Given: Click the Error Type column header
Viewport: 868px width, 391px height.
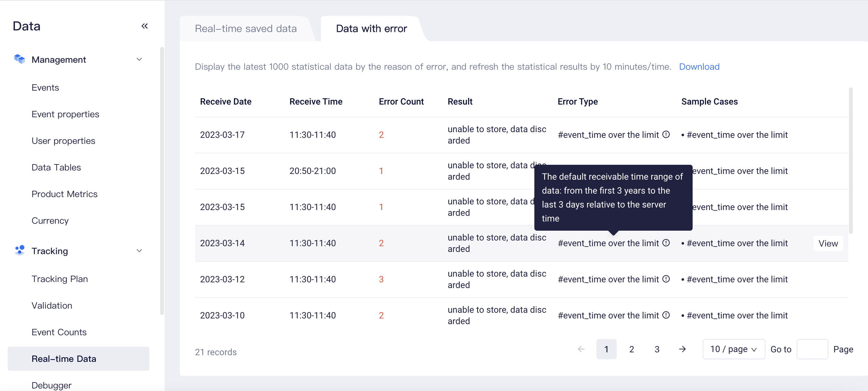Looking at the screenshot, I should pos(577,101).
